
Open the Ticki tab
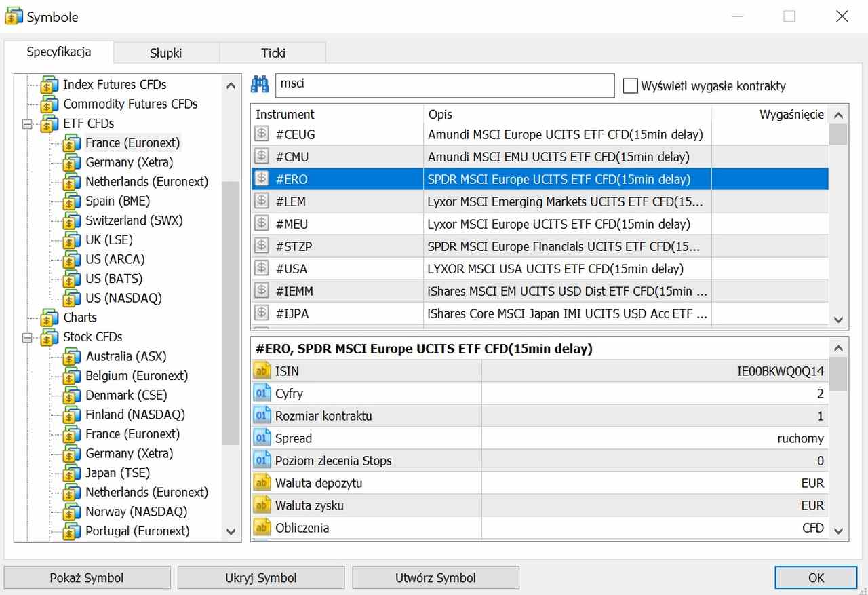(273, 53)
